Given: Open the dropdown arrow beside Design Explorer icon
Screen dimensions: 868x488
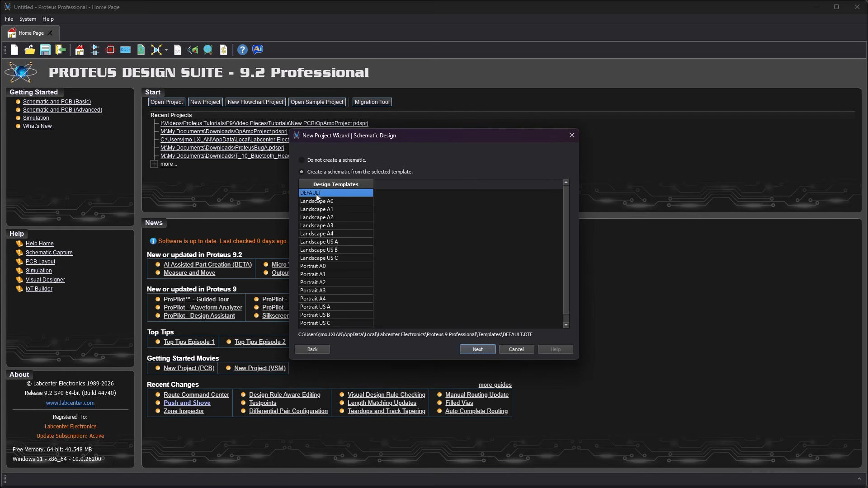Looking at the screenshot, I should (x=166, y=50).
